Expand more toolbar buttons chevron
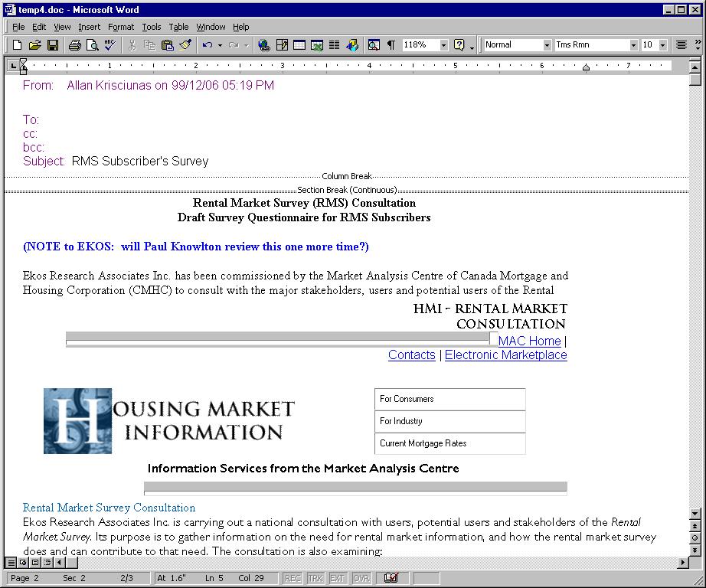 pyautogui.click(x=698, y=45)
